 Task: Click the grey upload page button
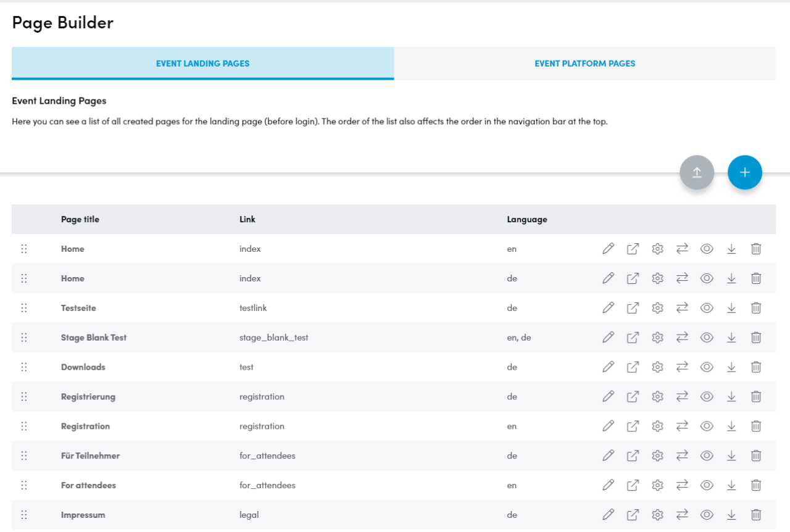point(697,173)
